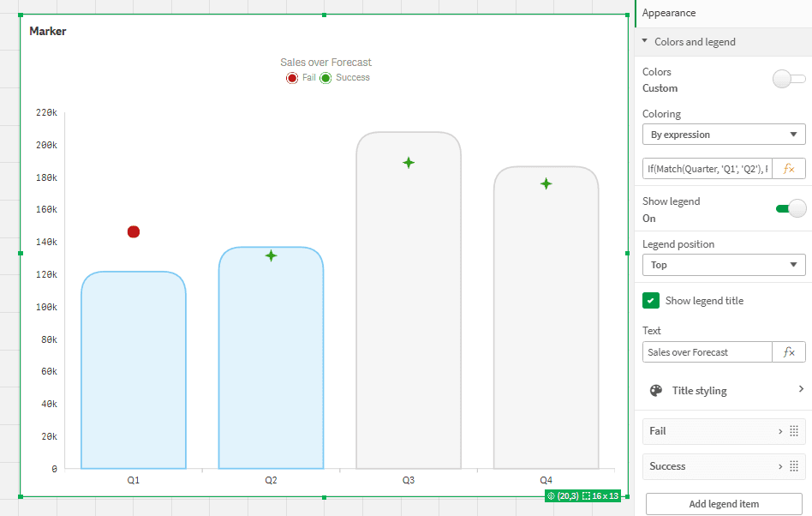The height and width of the screenshot is (516, 812).
Task: Grab the Success legend item drag handle
Action: point(794,466)
